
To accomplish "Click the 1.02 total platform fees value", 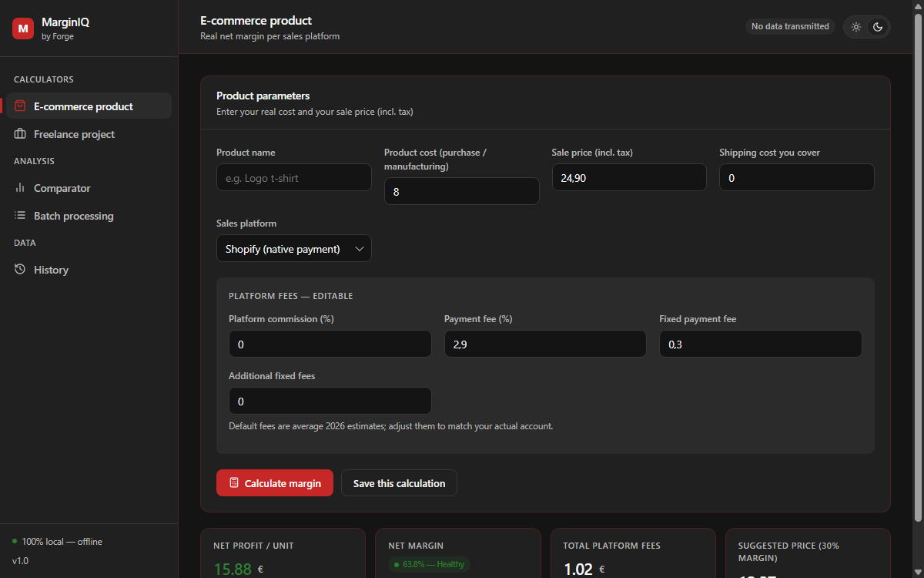I will [x=578, y=570].
